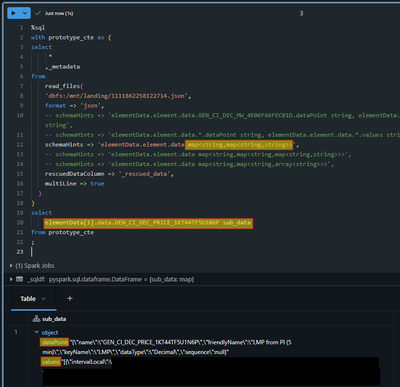The width and height of the screenshot is (400, 387).
Task: Switch to the Table results tab
Action: point(28,299)
